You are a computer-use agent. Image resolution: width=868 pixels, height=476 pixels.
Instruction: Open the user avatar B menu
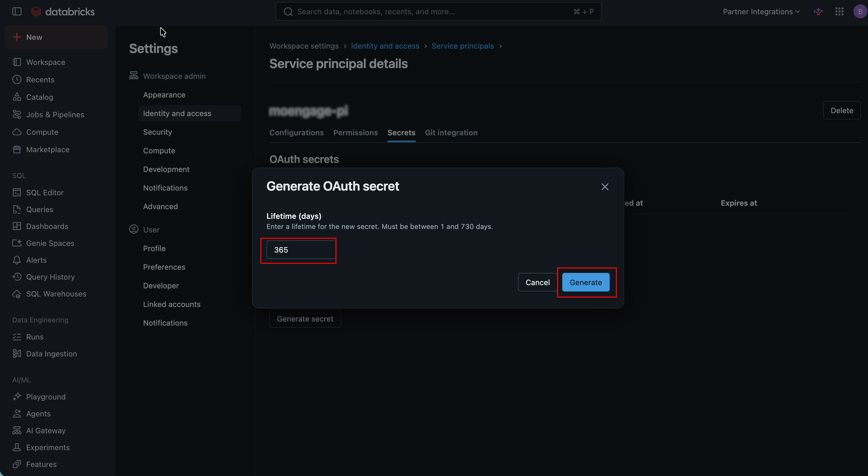point(860,11)
